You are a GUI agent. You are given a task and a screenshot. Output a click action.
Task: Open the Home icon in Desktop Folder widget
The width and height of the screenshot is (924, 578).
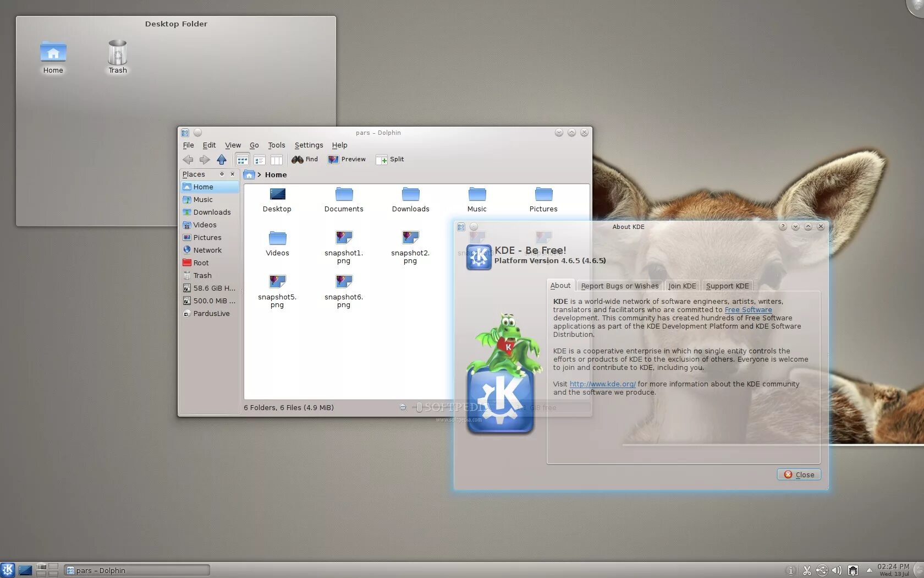53,57
